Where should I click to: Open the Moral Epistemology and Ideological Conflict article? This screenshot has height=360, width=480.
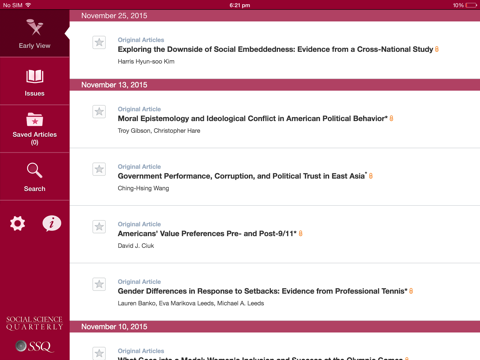tap(253, 119)
